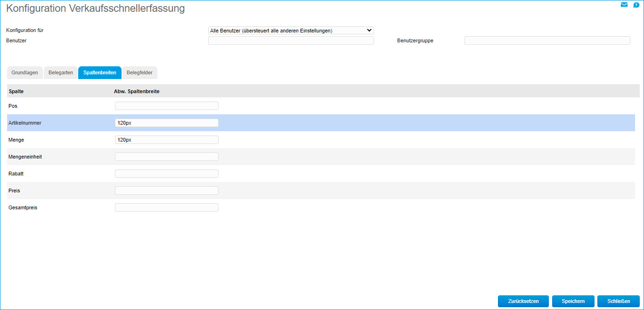Image resolution: width=644 pixels, height=310 pixels.
Task: Expand the Konfiguration für dropdown
Action: point(291,31)
